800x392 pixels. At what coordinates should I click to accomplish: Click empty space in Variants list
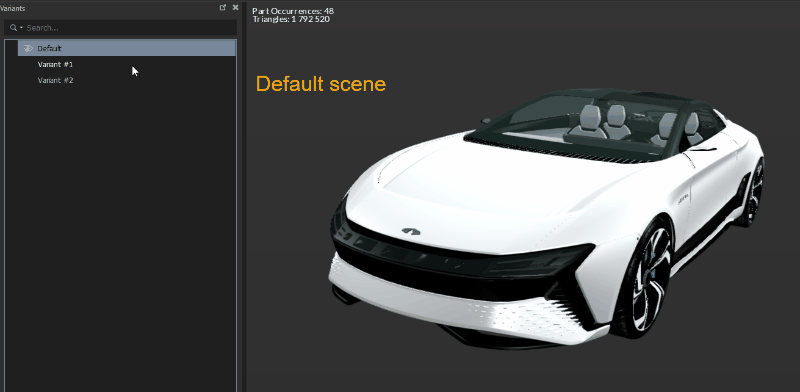[x=122, y=230]
